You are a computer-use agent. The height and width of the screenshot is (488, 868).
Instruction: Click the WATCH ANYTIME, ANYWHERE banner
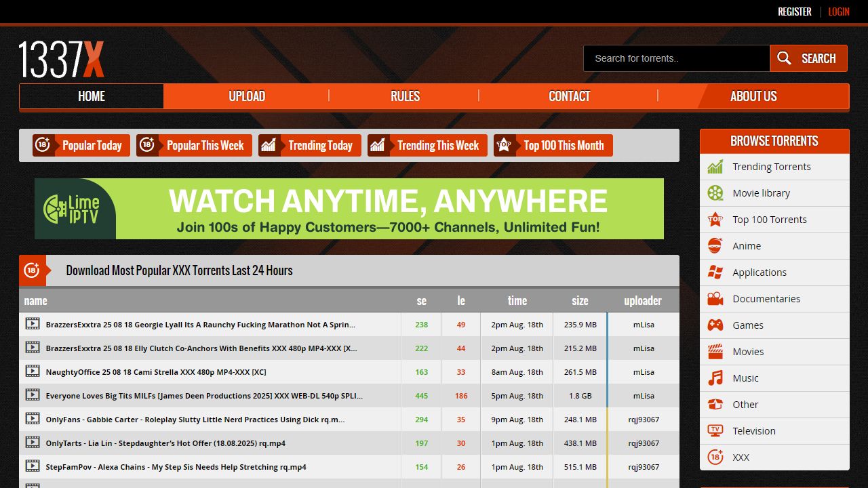349,209
